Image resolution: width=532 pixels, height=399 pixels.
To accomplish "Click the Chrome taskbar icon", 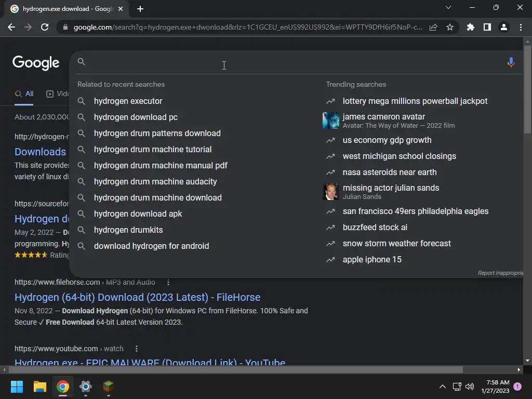I will tap(63, 387).
